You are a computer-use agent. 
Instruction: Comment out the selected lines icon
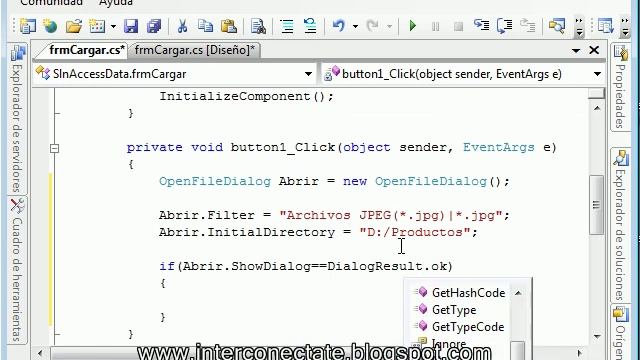[x=287, y=26]
